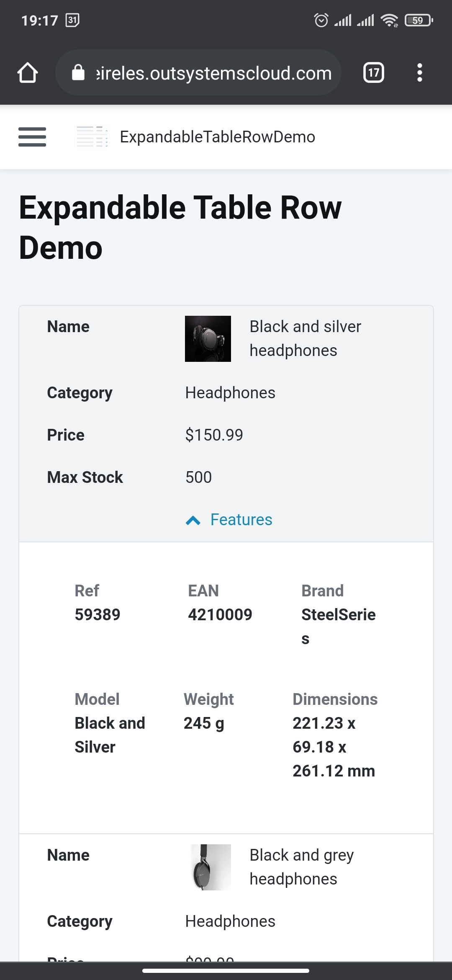Tap the browser home icon

tap(28, 73)
